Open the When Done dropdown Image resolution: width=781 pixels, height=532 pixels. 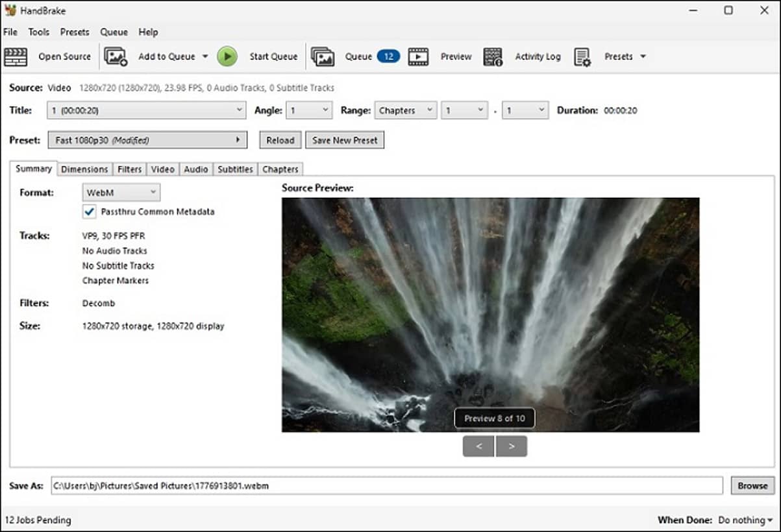(745, 520)
